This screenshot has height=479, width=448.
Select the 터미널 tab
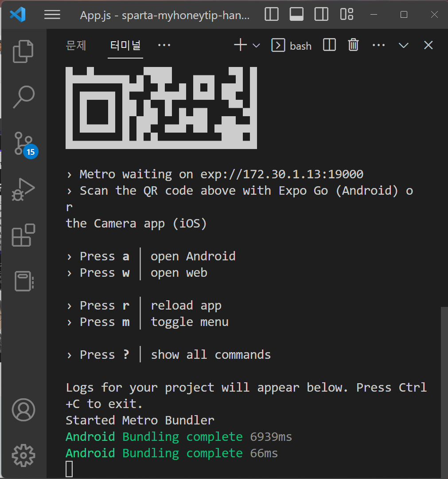125,46
